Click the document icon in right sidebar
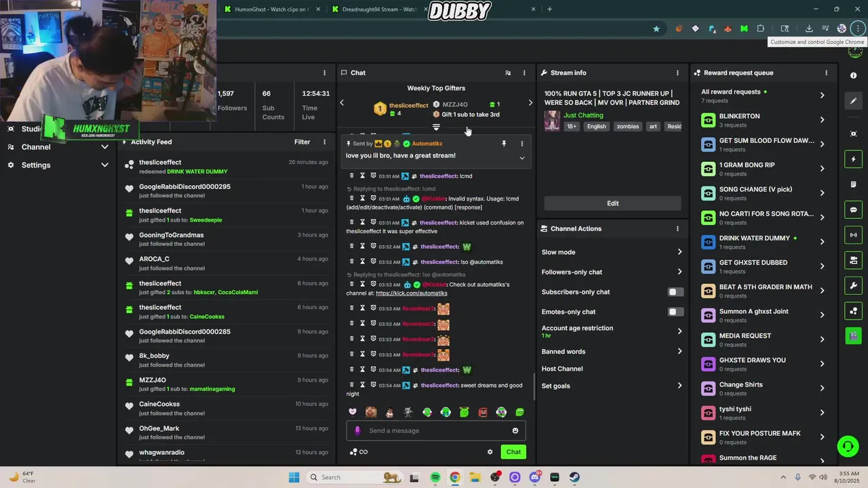Image resolution: width=868 pixels, height=488 pixels. pyautogui.click(x=854, y=184)
